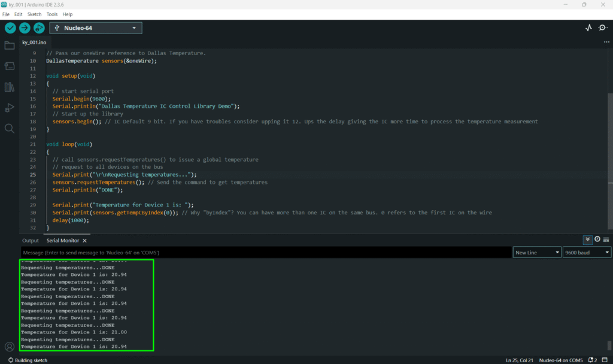Toggle the bottom panel from status bar

605,360
